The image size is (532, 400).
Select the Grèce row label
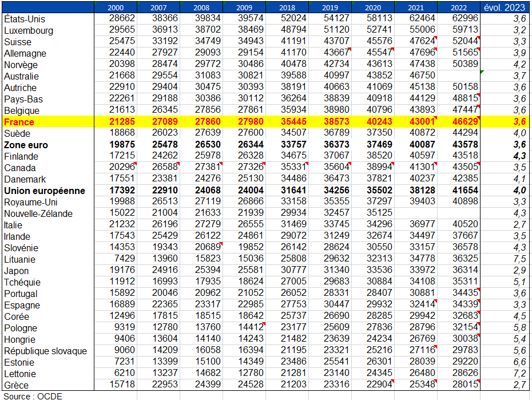click(16, 385)
